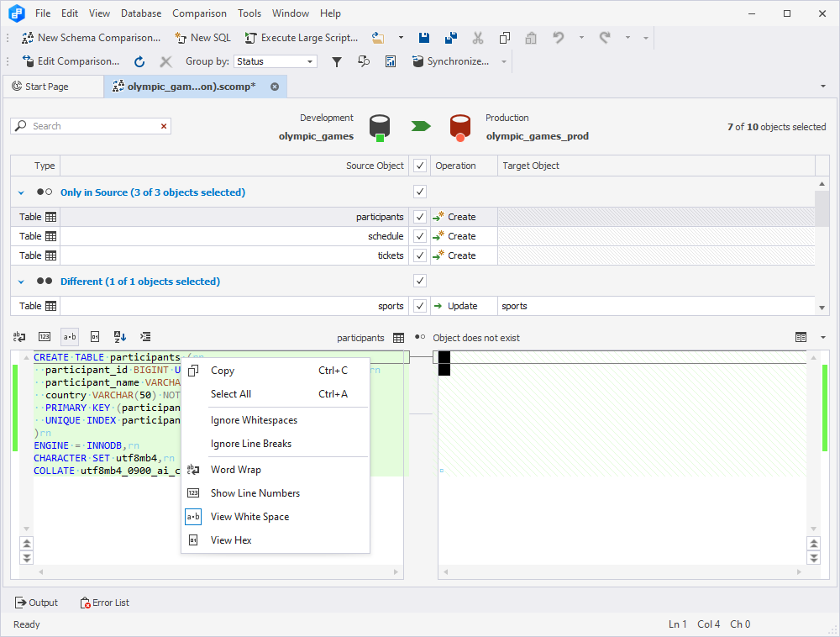840x637 pixels.
Task: Select Ignore Line Breaks option
Action: coord(276,444)
